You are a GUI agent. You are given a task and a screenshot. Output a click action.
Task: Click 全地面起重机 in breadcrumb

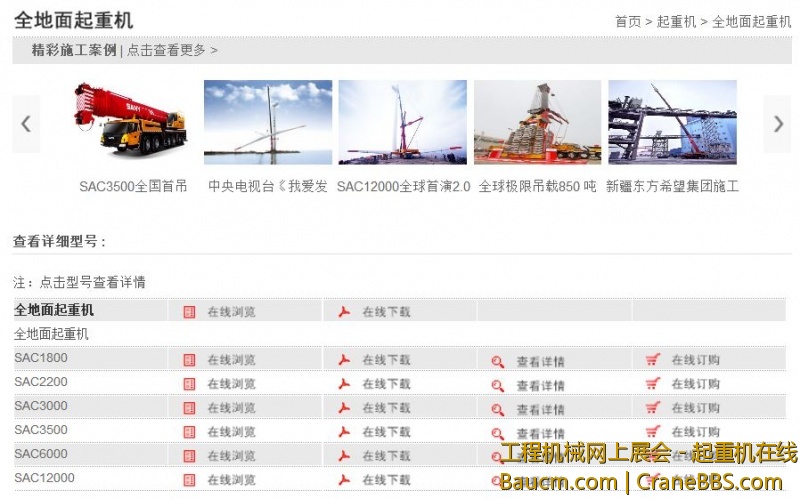pos(752,21)
